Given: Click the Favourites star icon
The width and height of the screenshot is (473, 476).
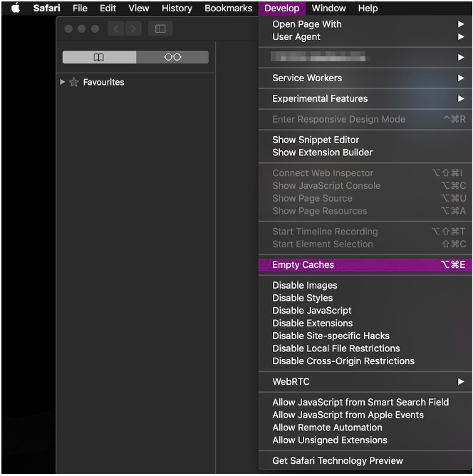Looking at the screenshot, I should point(73,83).
